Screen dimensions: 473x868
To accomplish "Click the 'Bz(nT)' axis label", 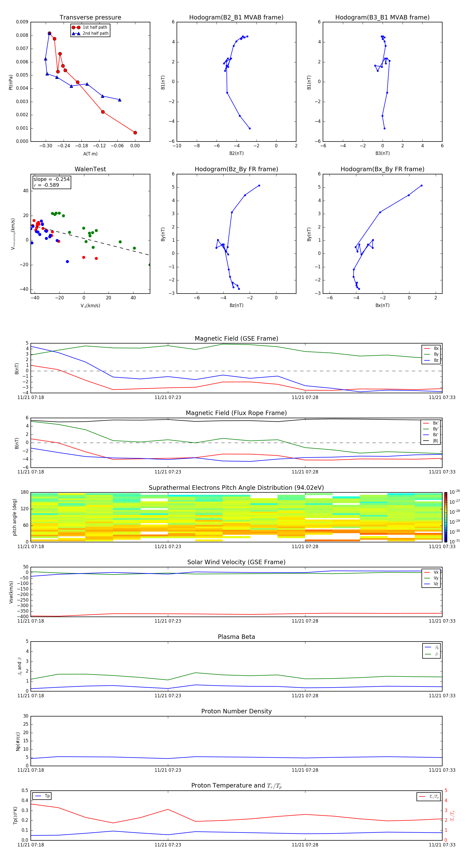I will (236, 305).
